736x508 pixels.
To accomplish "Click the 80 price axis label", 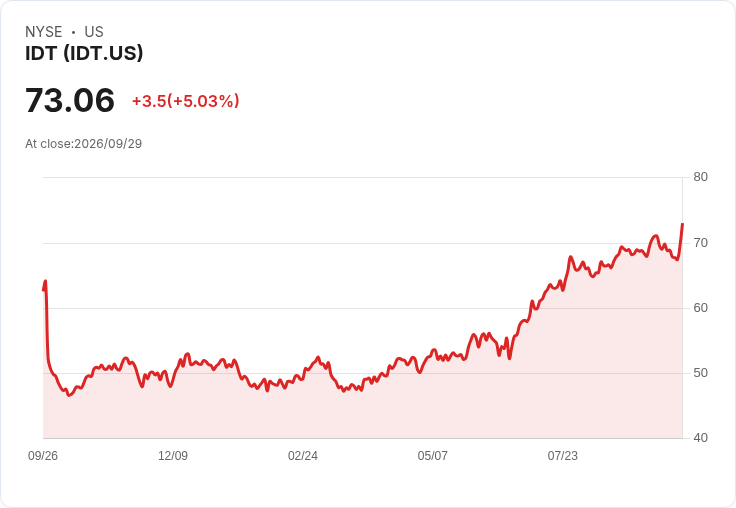I will [700, 177].
